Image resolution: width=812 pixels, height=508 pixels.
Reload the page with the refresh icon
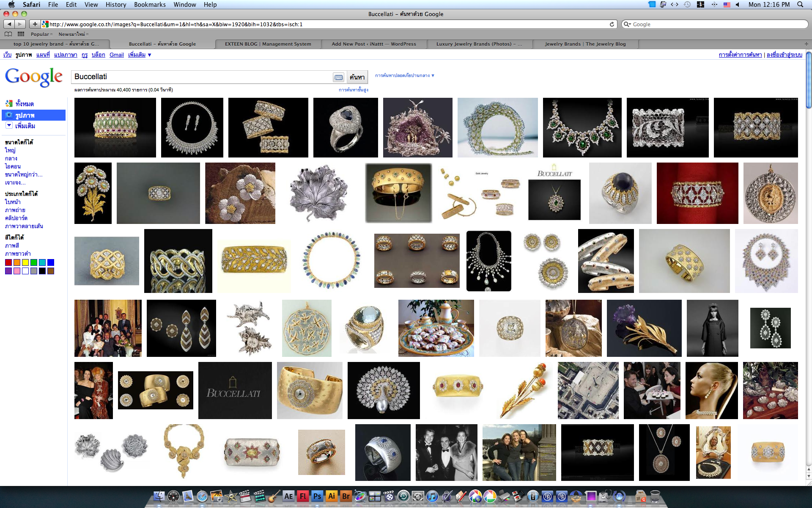pos(612,24)
